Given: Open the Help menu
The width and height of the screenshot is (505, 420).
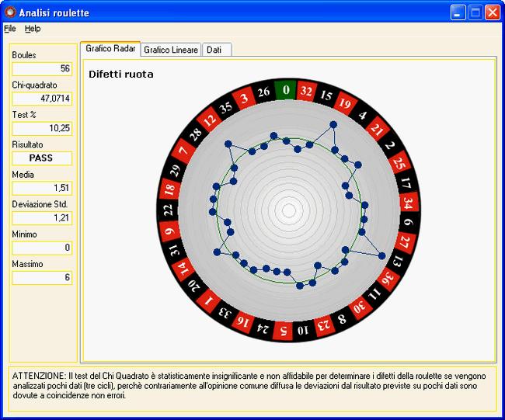Looking at the screenshot, I should 33,29.
